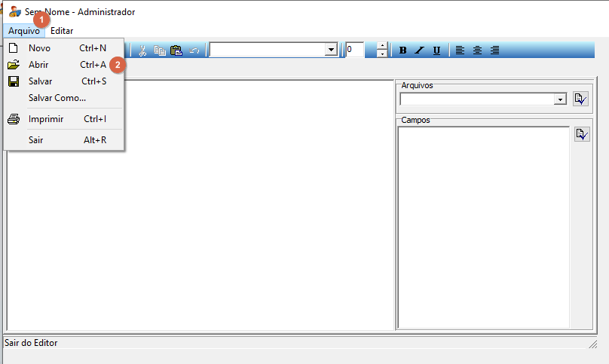This screenshot has height=364, width=609.
Task: Choose Salvar from Arquivo menu
Action: 64,81
